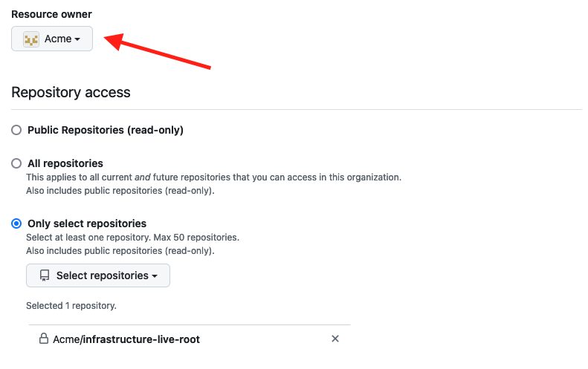The height and width of the screenshot is (369, 588).
Task: Click the Acme/infrastructure-live-root repository name
Action: point(126,339)
